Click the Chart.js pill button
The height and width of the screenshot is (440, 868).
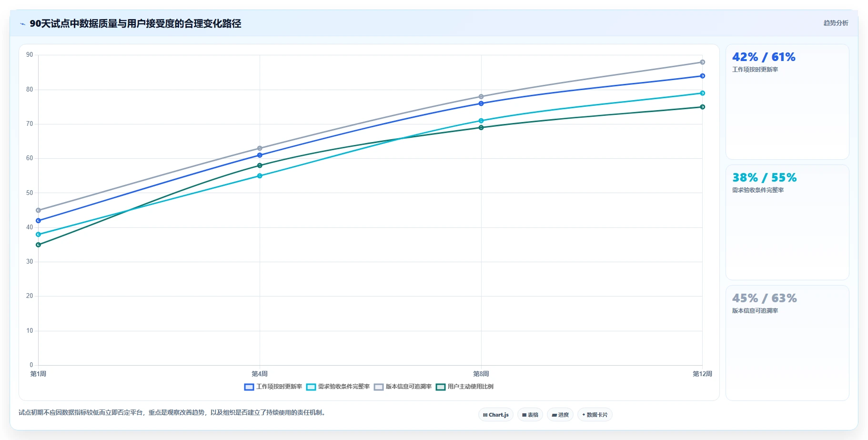tap(495, 415)
